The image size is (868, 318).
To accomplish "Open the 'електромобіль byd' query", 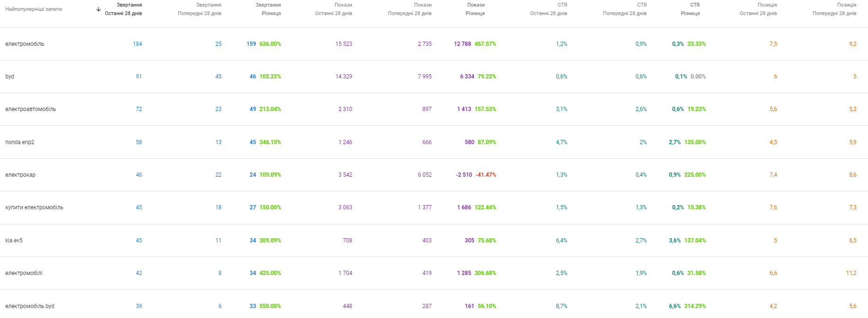I will click(x=30, y=306).
